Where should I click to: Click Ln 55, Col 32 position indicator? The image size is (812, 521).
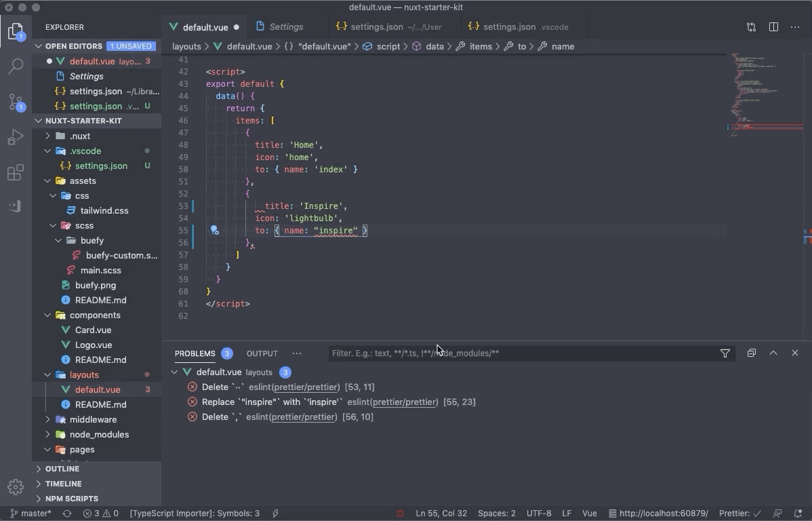(441, 514)
